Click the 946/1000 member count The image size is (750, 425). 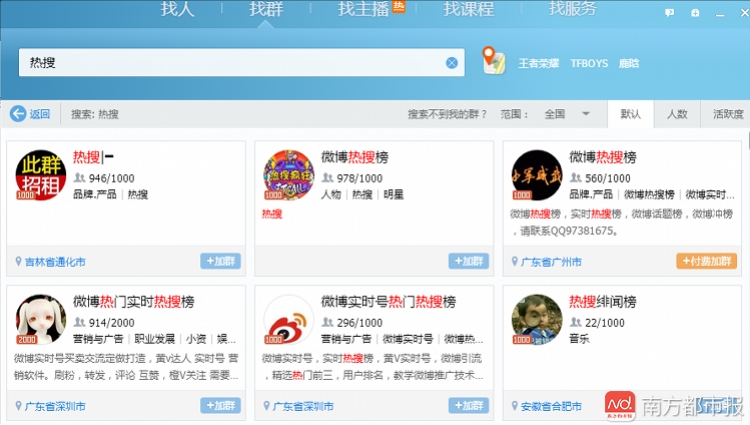(x=111, y=178)
